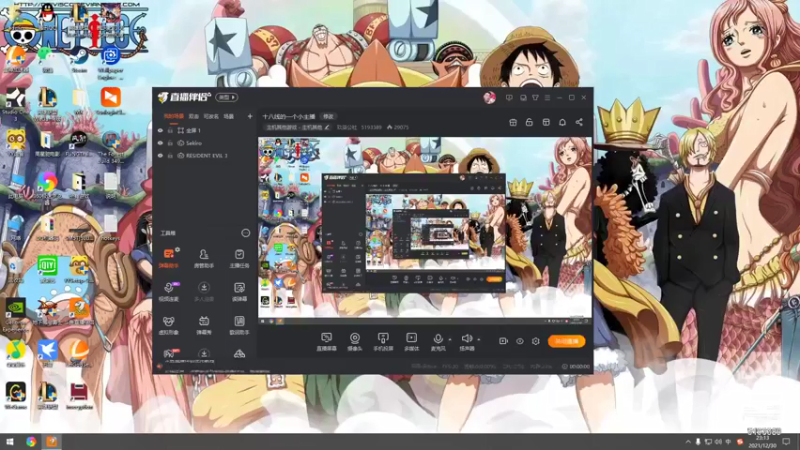Click the 麦克风 microphone icon

pyautogui.click(x=438, y=338)
